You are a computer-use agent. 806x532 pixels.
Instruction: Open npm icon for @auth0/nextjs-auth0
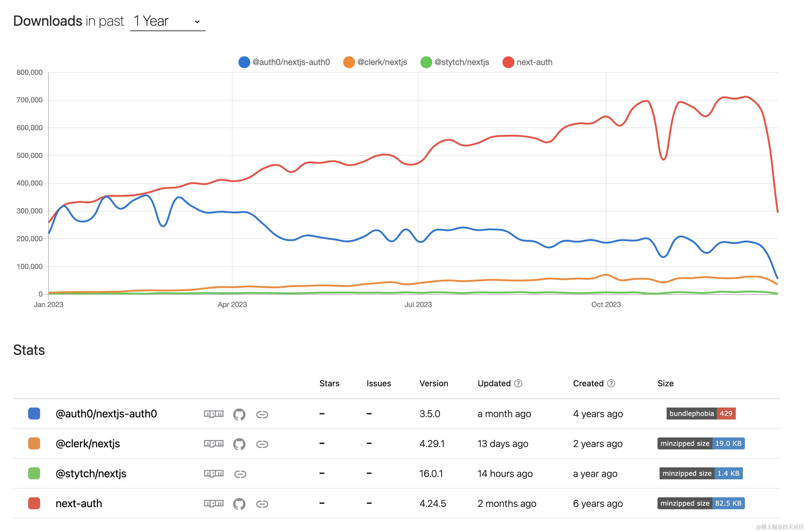click(x=213, y=414)
